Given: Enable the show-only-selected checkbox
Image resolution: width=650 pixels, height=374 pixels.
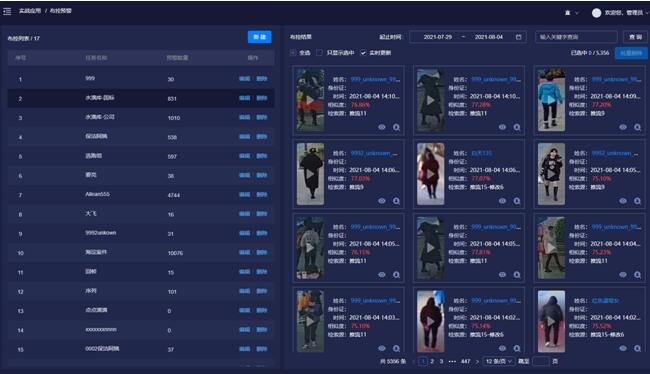Looking at the screenshot, I should [x=319, y=53].
